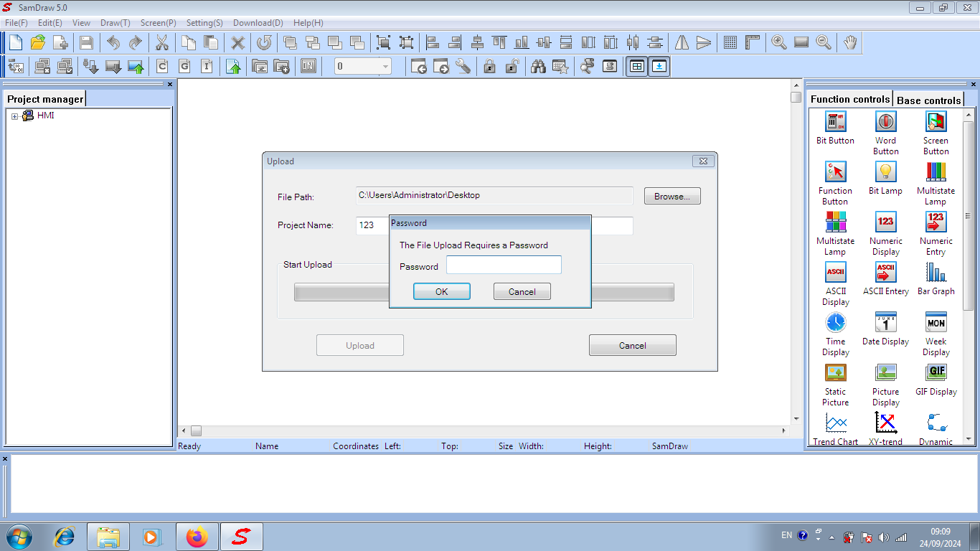Open the Windows Start menu
Viewport: 980px width, 551px height.
19,536
